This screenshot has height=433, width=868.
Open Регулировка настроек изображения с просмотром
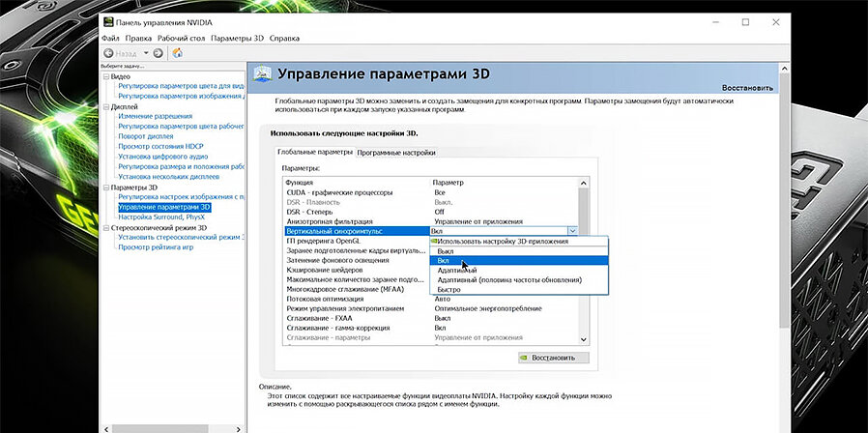[x=181, y=196]
